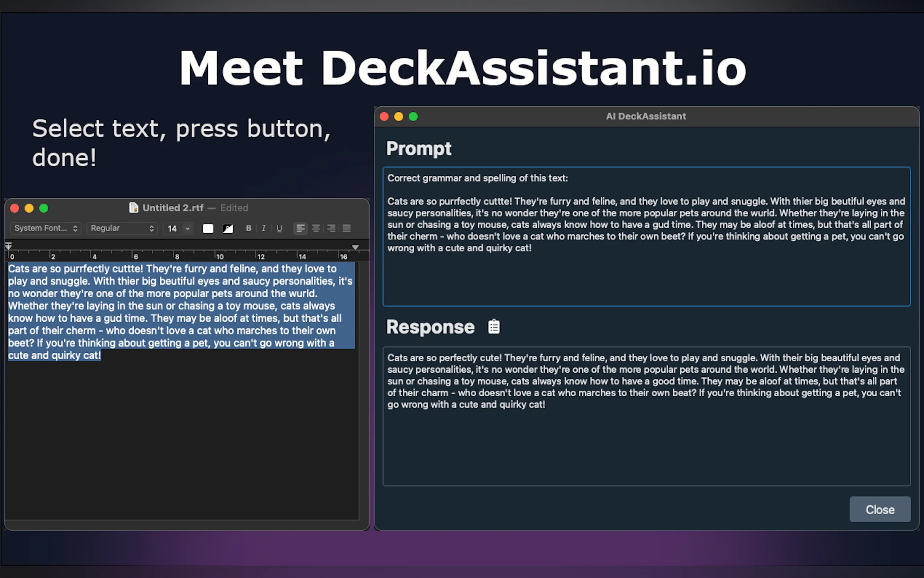The width and height of the screenshot is (924, 578).
Task: Toggle italic formatting
Action: pos(264,228)
